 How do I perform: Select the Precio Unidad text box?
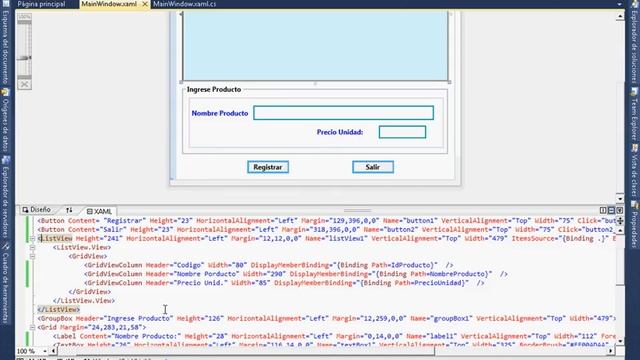coord(402,132)
